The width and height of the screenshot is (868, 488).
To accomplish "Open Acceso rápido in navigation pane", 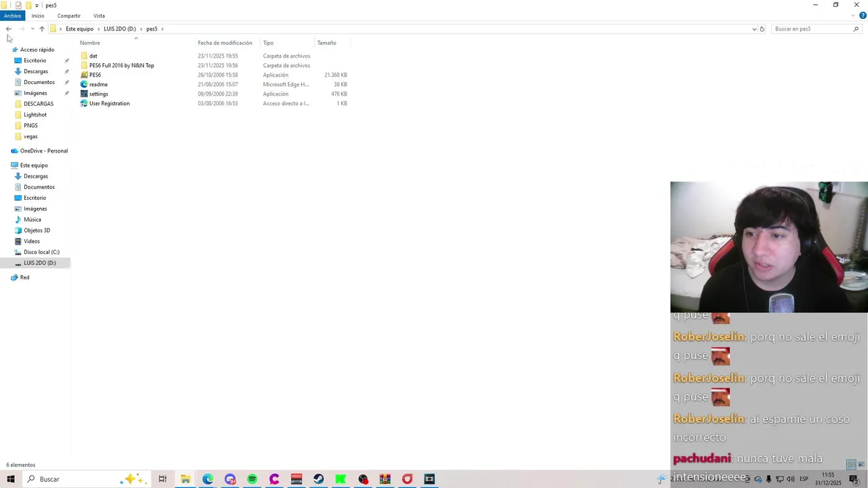I will pyautogui.click(x=37, y=49).
